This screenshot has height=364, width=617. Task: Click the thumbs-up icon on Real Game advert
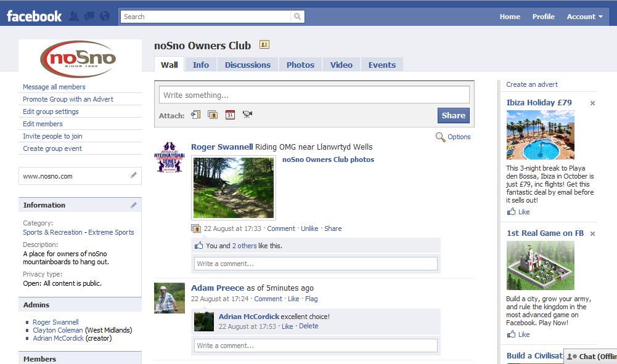511,334
